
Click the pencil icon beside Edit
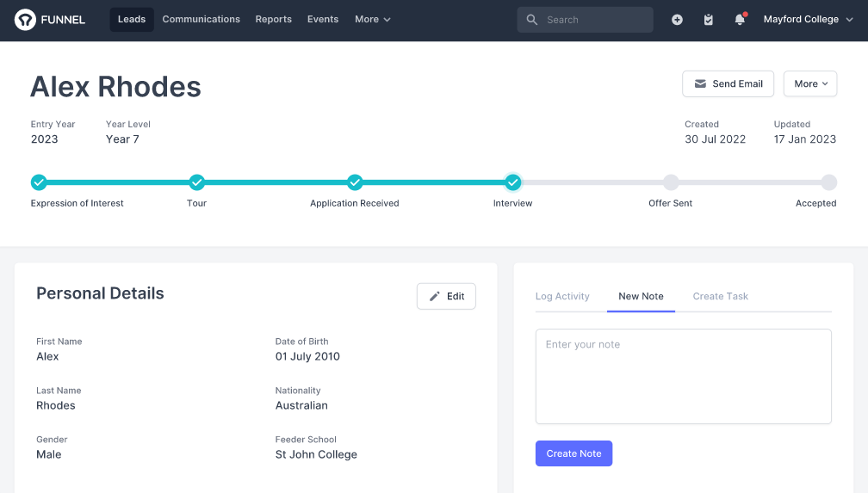[x=435, y=297]
